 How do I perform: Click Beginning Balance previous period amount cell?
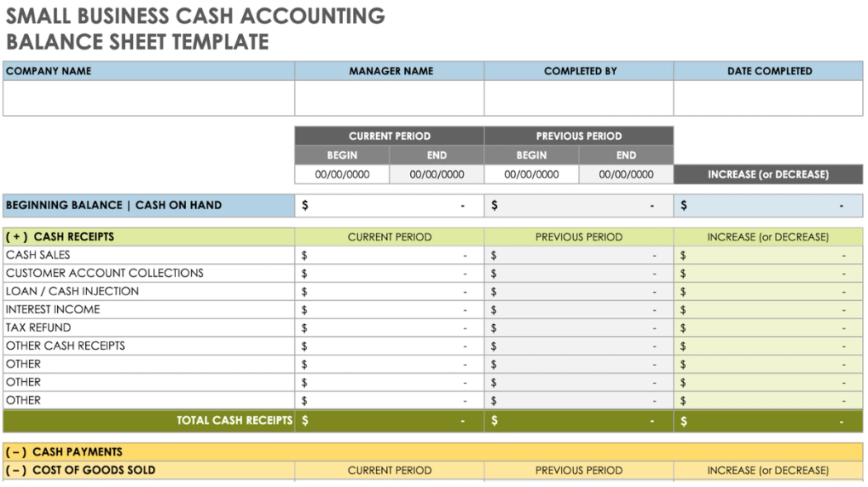coord(579,205)
